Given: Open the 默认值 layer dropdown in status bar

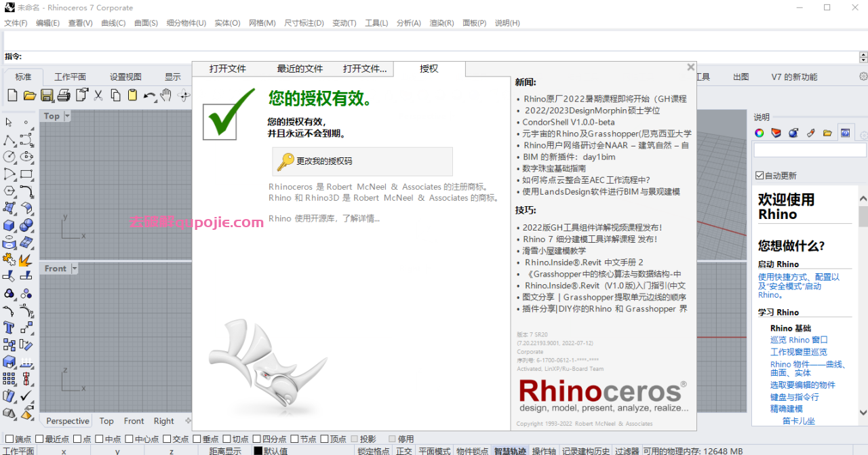Looking at the screenshot, I should [x=303, y=451].
